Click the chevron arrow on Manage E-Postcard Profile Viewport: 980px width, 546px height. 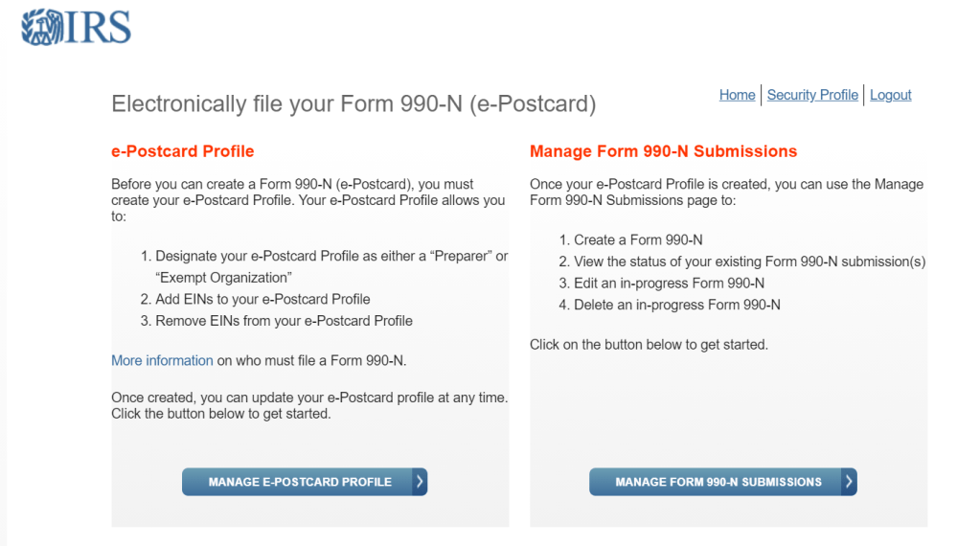420,482
